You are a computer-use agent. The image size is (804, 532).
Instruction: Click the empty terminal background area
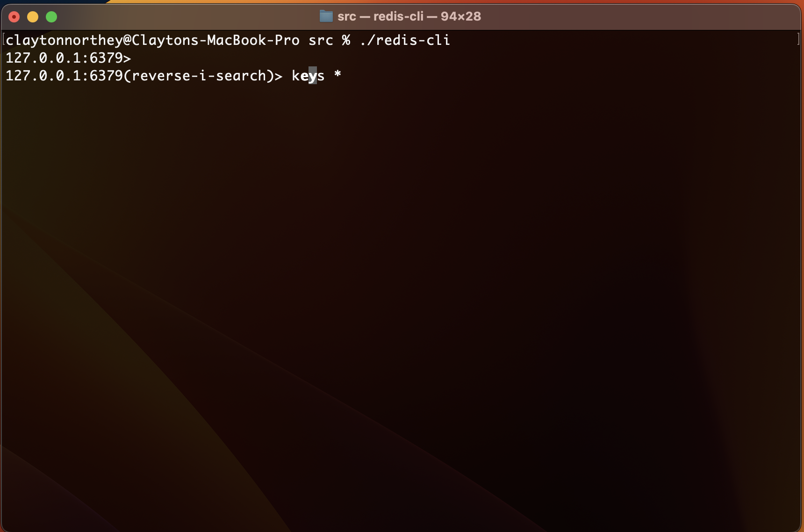coord(402,280)
